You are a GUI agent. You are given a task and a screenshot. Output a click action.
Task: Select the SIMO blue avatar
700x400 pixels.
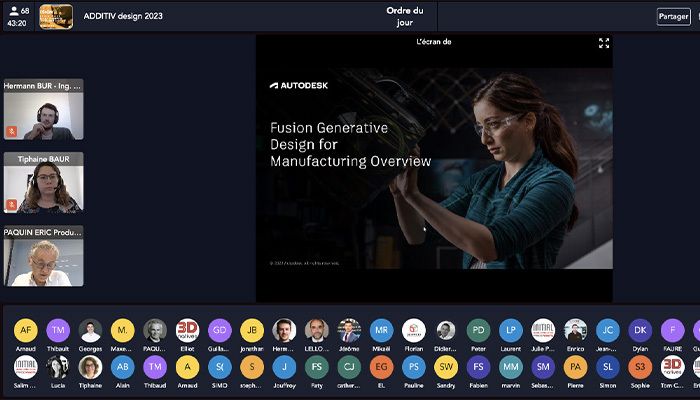tap(220, 367)
